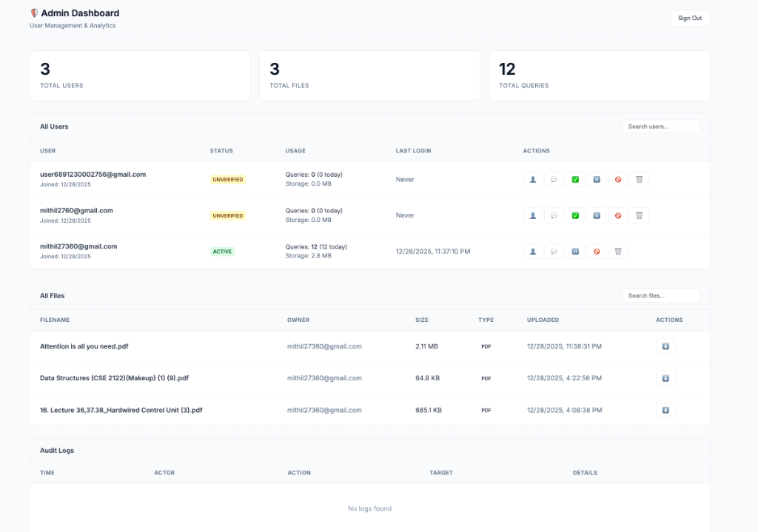Download the Hardwired Control Unit lecture PDF
This screenshot has height=532, width=758.
tap(665, 410)
